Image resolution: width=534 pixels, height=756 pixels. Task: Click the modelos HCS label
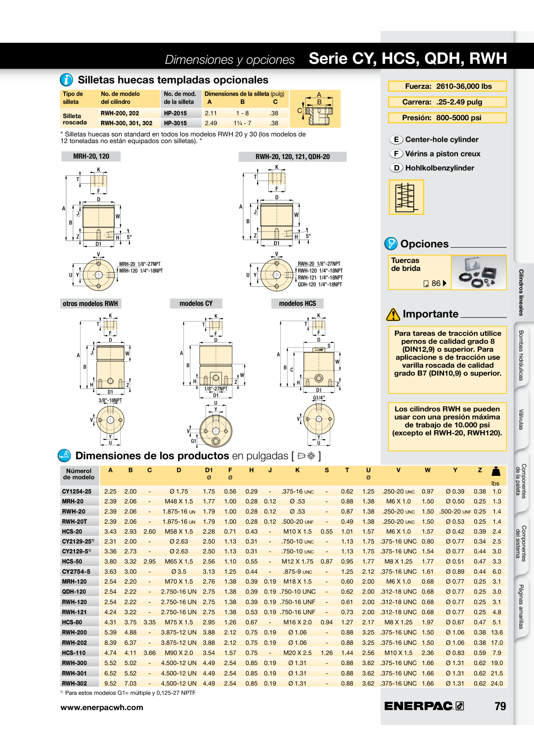(297, 303)
